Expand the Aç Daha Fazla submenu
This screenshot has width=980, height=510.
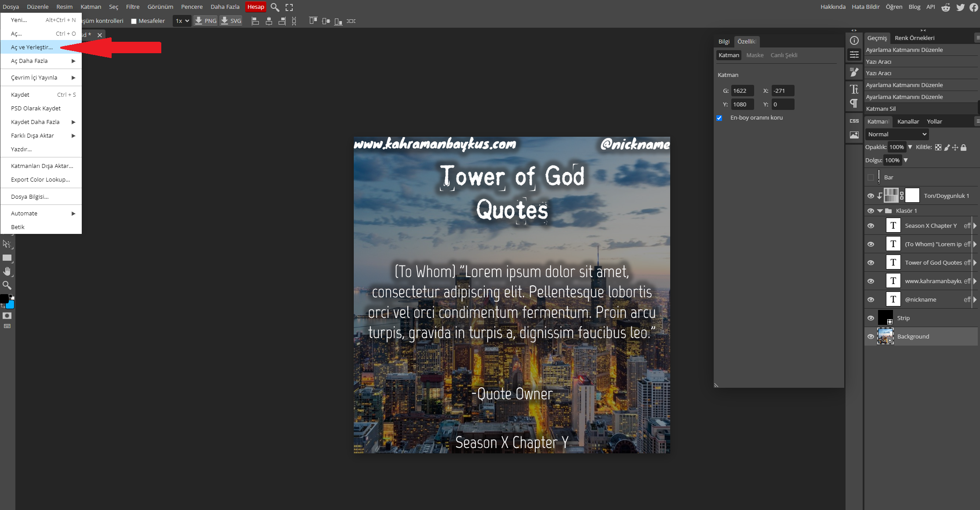click(x=41, y=61)
